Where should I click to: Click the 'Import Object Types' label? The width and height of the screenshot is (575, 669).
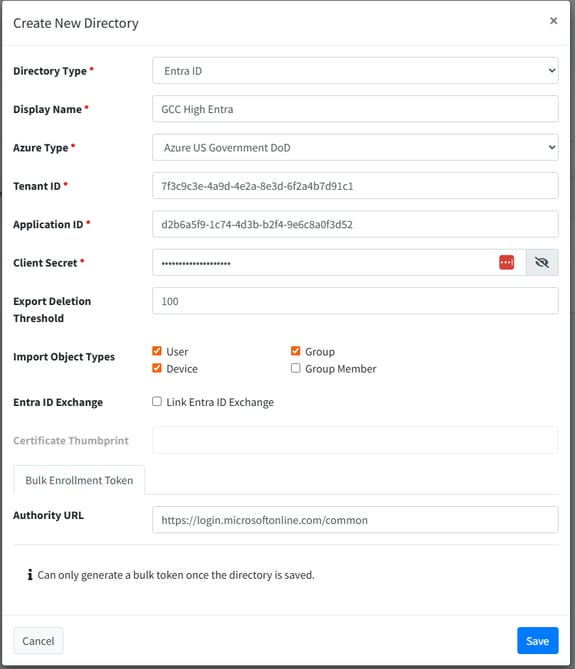coord(64,357)
